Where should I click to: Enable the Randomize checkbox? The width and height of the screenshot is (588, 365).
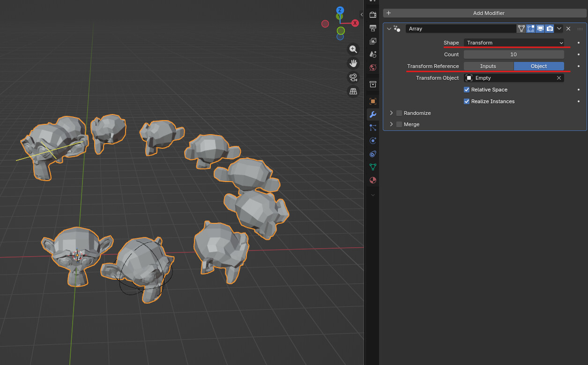coord(399,113)
